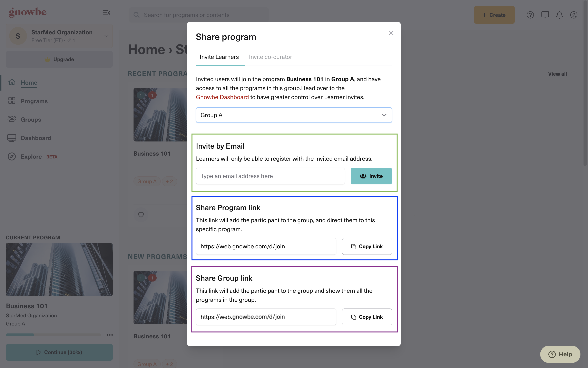This screenshot has width=588, height=368.
Task: Click the Home house icon in sidebar
Action: point(12,82)
